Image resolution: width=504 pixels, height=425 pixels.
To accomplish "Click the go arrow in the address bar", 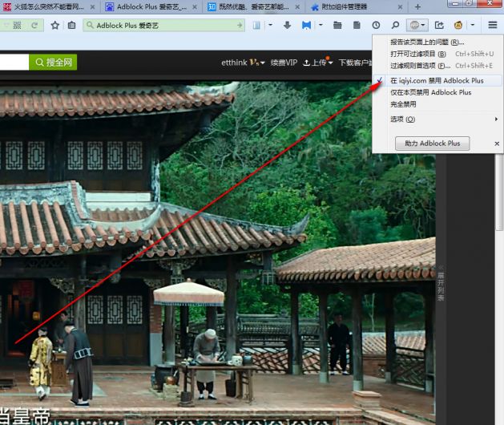I will (x=240, y=25).
